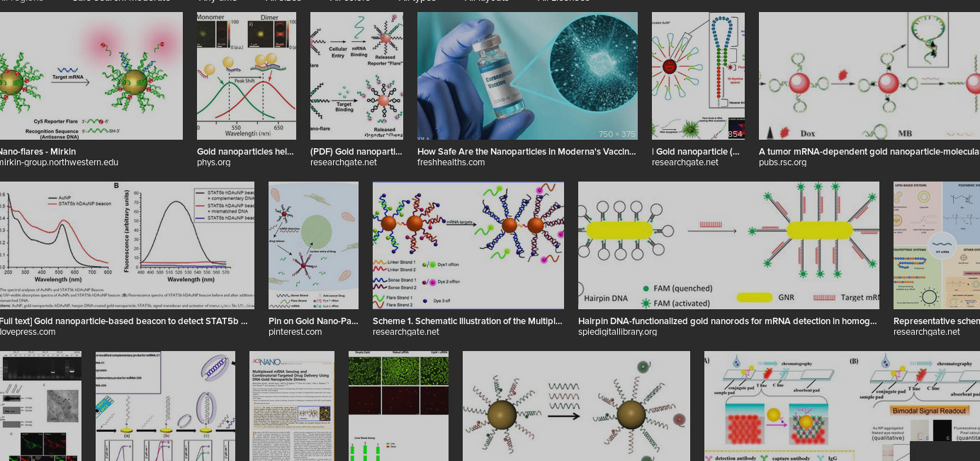Click the 'Pin on Gold Nano-Pa...' title
This screenshot has height=461, width=980.
313,321
